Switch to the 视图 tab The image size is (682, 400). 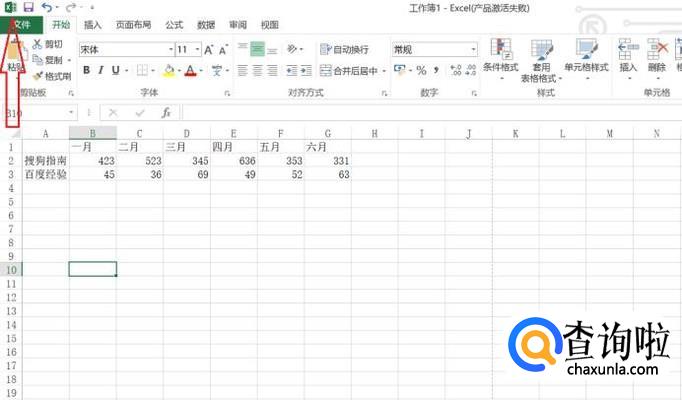(270, 25)
